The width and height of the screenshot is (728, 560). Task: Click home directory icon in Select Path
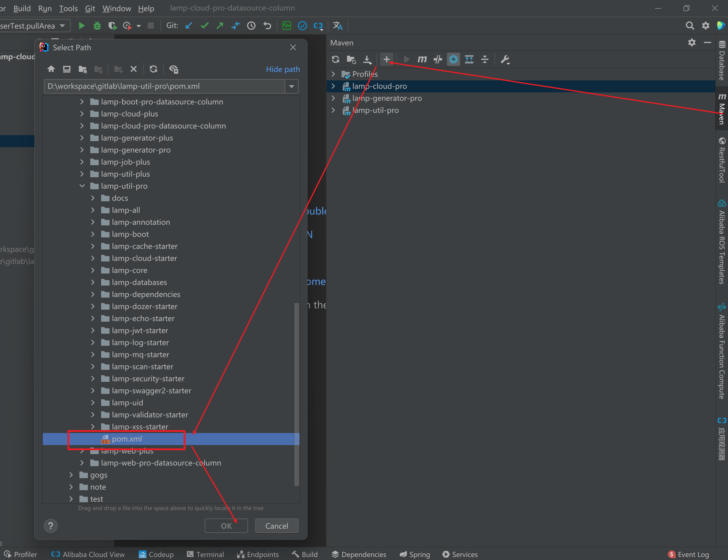point(51,69)
